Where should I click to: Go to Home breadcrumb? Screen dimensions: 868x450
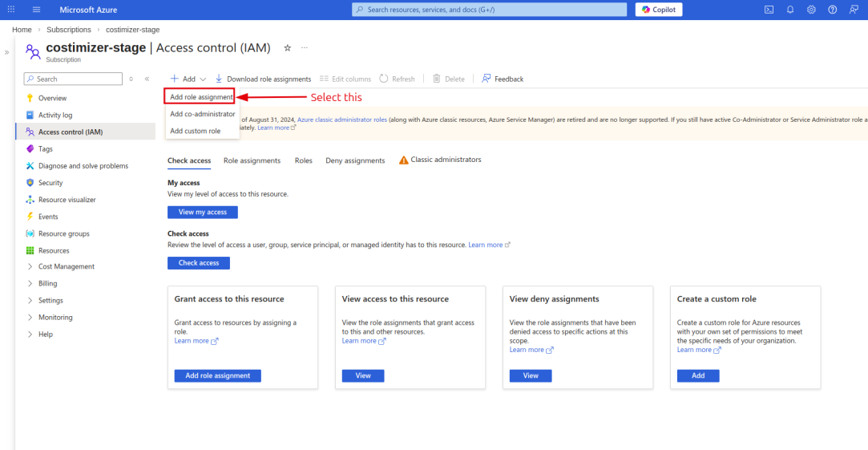coord(22,30)
